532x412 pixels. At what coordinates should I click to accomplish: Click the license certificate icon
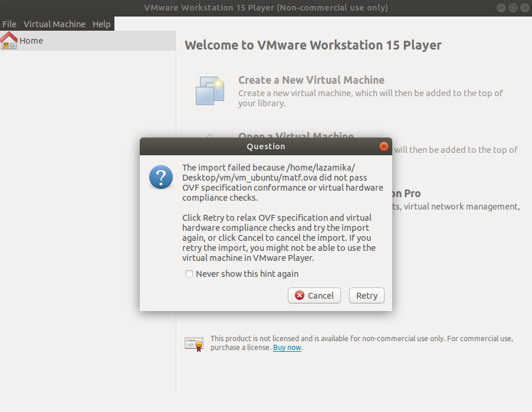(x=194, y=344)
